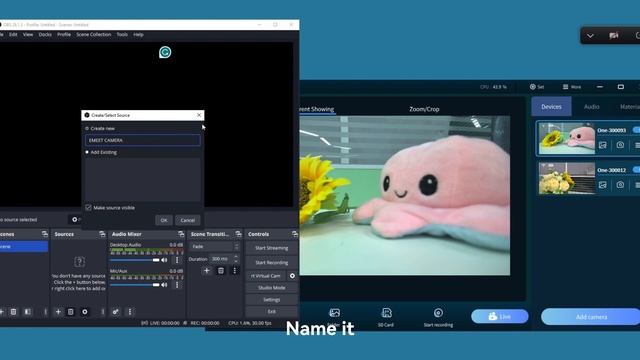Open Audio Mixer bottom options menu
The width and height of the screenshot is (640, 360).
130,312
